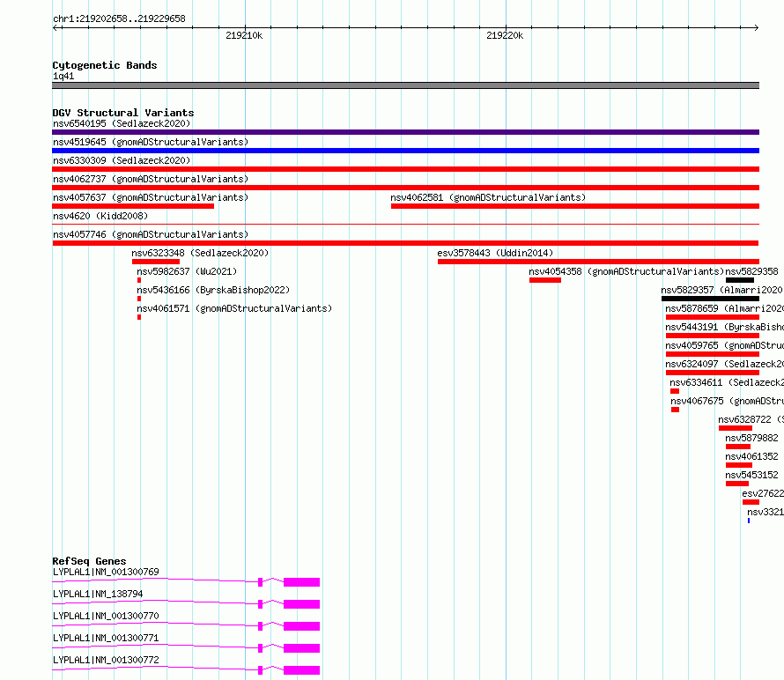Open nsv4057746 gnomAD variant label
784x680 pixels.
[151, 234]
